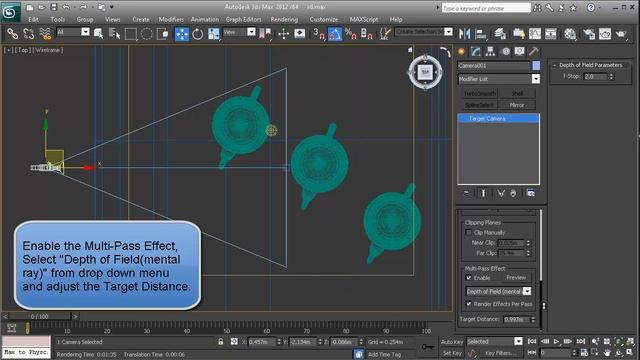Open the Quick Access toolbar customization arrow
The width and height of the screenshot is (640, 360).
click(112, 7)
